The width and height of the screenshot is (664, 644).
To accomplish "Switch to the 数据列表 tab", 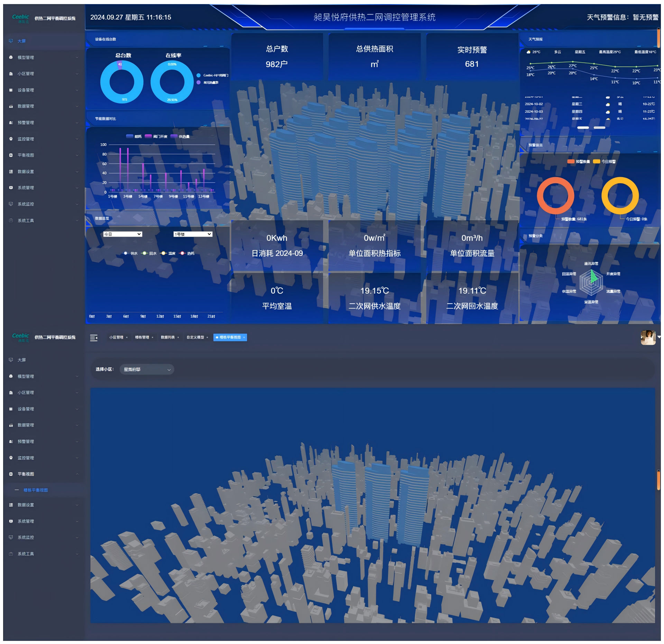I will pos(167,338).
